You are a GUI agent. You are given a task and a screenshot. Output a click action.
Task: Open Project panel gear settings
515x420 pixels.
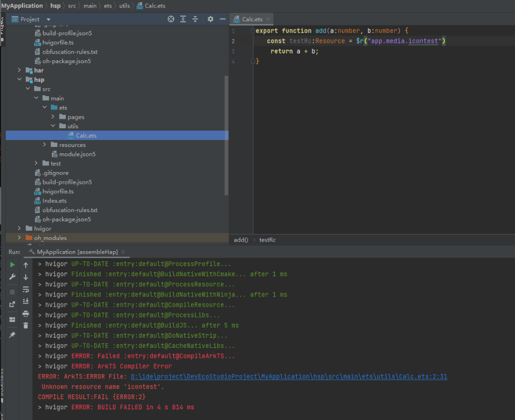point(210,19)
